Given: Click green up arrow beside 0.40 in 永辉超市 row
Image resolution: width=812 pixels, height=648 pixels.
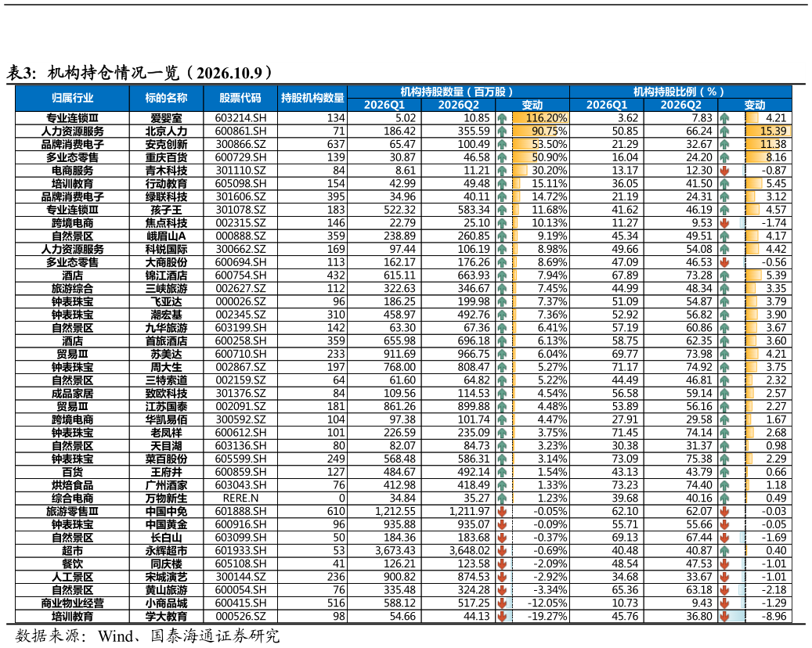Looking at the screenshot, I should (724, 551).
